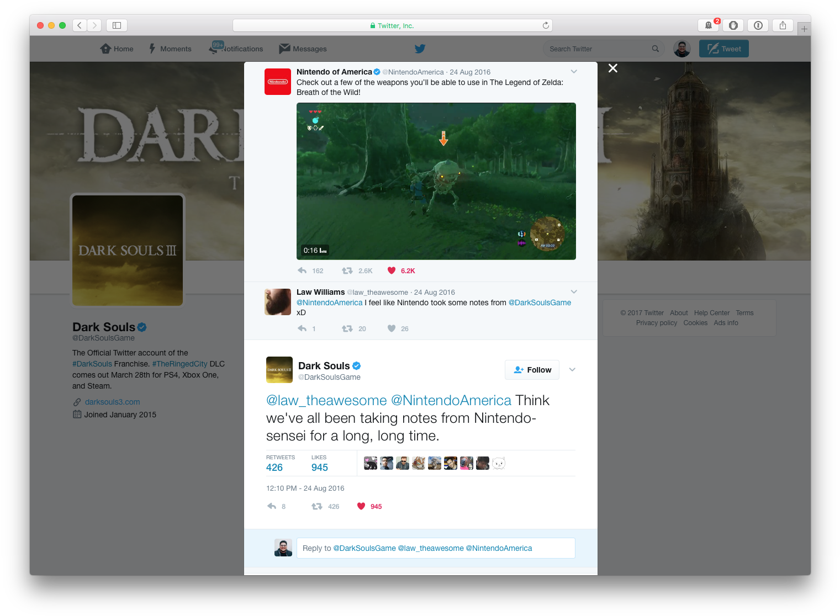The image size is (840, 616).
Task: Open the Nintendo of America profile name
Action: pyautogui.click(x=334, y=72)
